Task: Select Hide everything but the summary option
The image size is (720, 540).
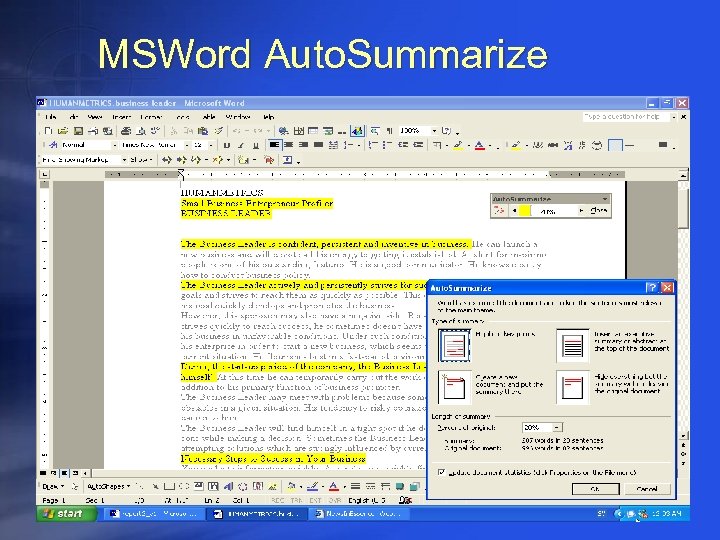Action: (x=573, y=387)
